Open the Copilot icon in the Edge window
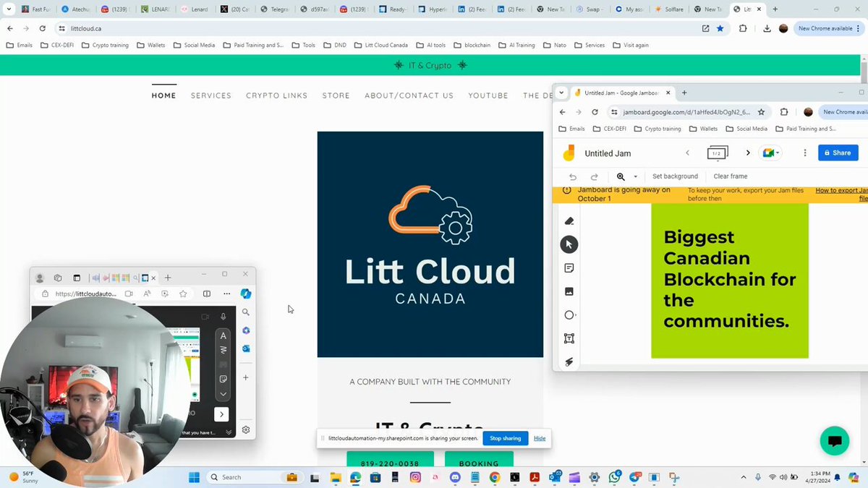The image size is (868, 488). pyautogui.click(x=246, y=294)
